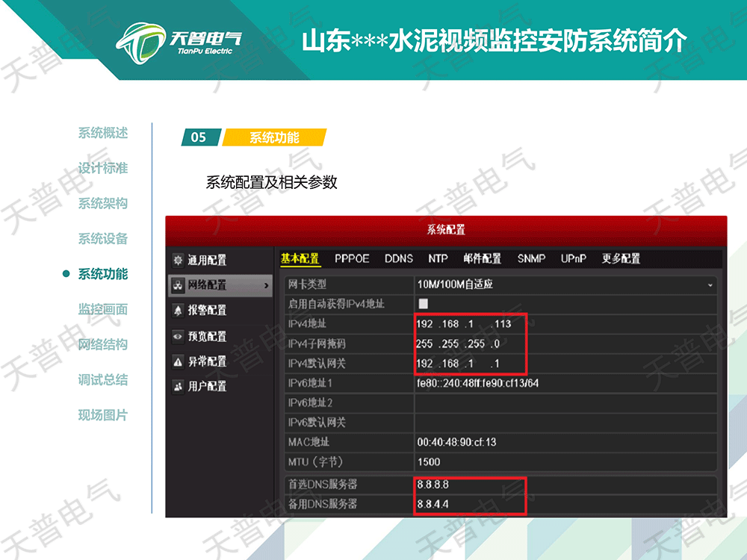
Task: Select the users icon beside 用户配置
Action: [178, 387]
